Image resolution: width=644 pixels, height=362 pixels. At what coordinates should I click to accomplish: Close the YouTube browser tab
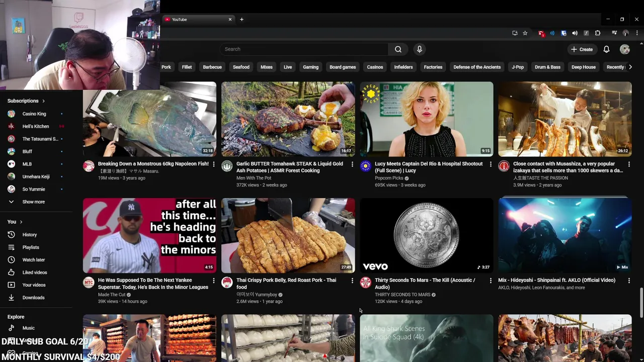pyautogui.click(x=230, y=20)
